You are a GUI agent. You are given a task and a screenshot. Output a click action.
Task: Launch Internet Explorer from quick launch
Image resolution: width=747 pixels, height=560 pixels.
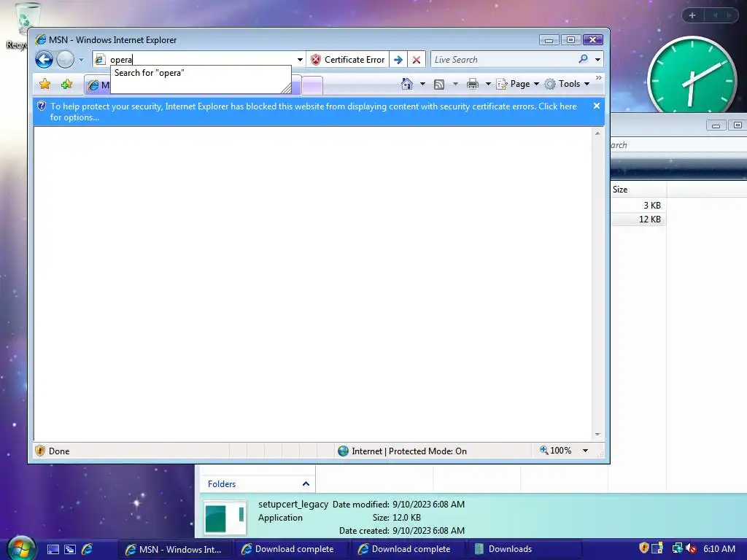(x=88, y=549)
